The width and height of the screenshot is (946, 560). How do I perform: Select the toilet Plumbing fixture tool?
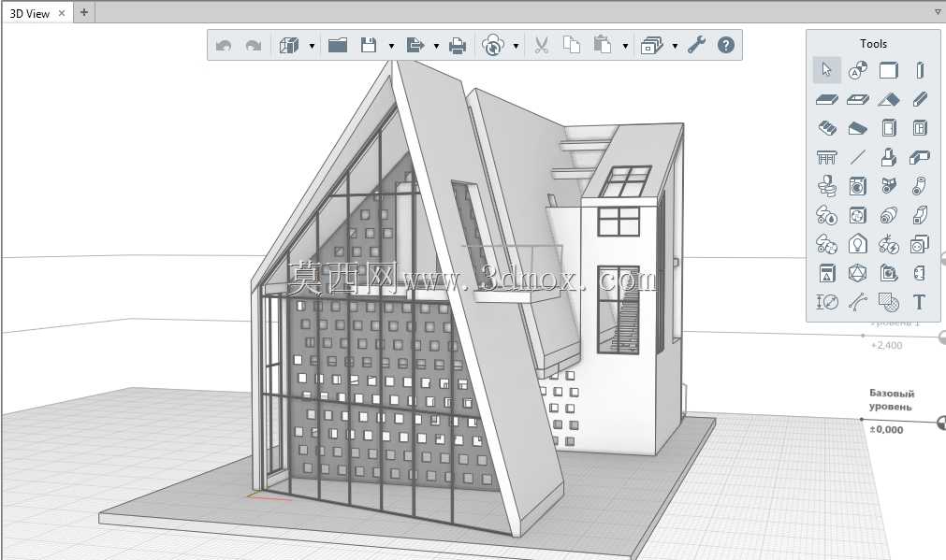[x=826, y=186]
